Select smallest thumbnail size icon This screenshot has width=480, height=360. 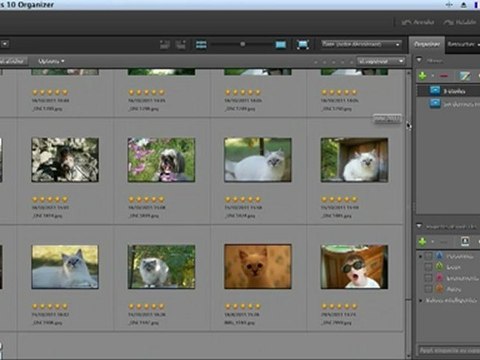coord(201,44)
